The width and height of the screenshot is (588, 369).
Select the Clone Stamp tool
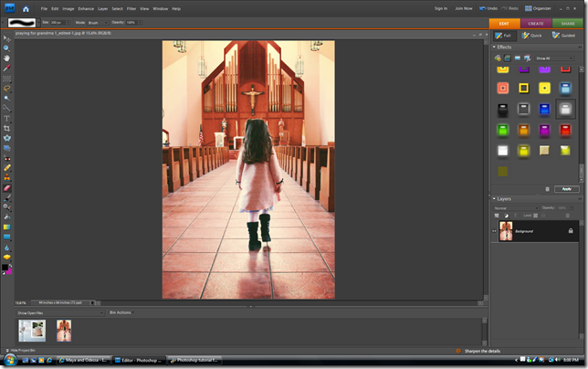tap(6, 178)
